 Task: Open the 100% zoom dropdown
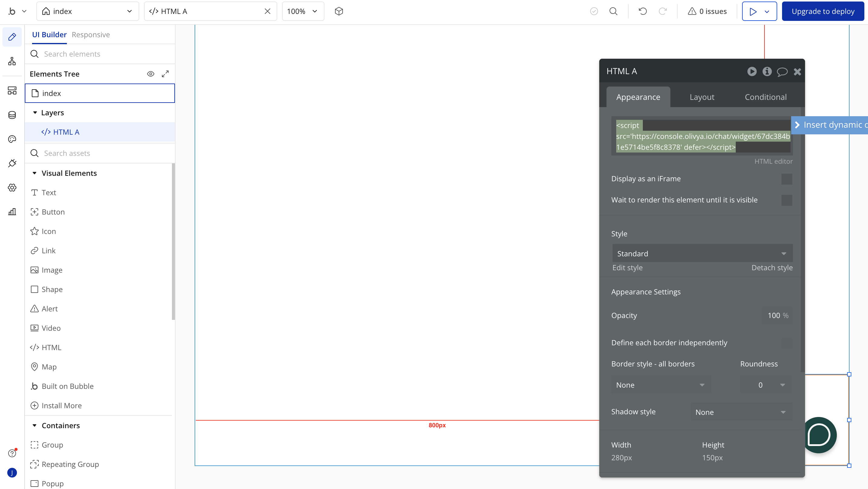[303, 11]
